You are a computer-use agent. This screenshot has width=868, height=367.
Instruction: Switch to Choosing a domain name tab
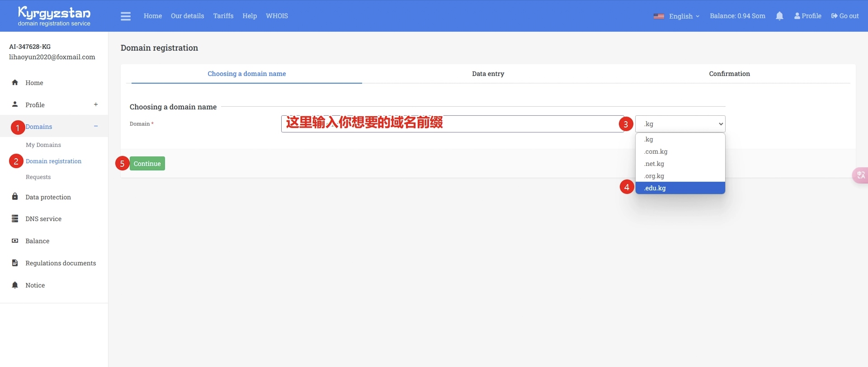pyautogui.click(x=247, y=74)
